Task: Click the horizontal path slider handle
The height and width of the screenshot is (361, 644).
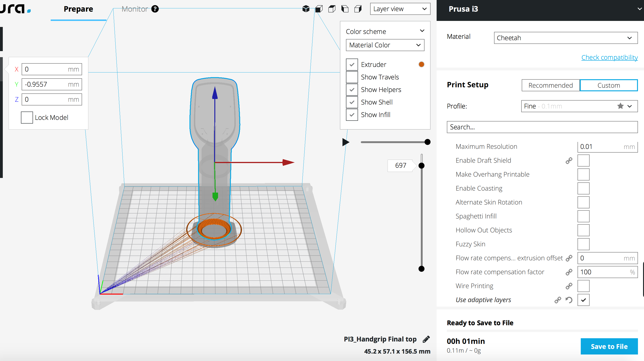Action: pos(428,142)
